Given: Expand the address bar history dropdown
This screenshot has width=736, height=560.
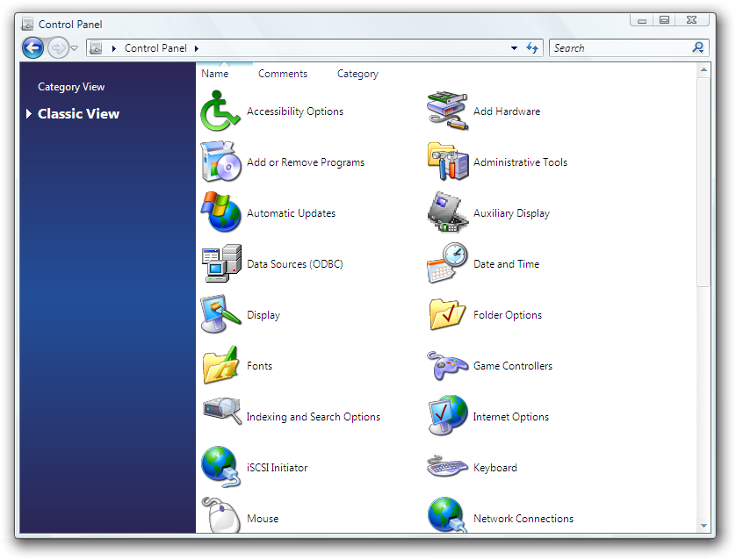Looking at the screenshot, I should pos(514,48).
